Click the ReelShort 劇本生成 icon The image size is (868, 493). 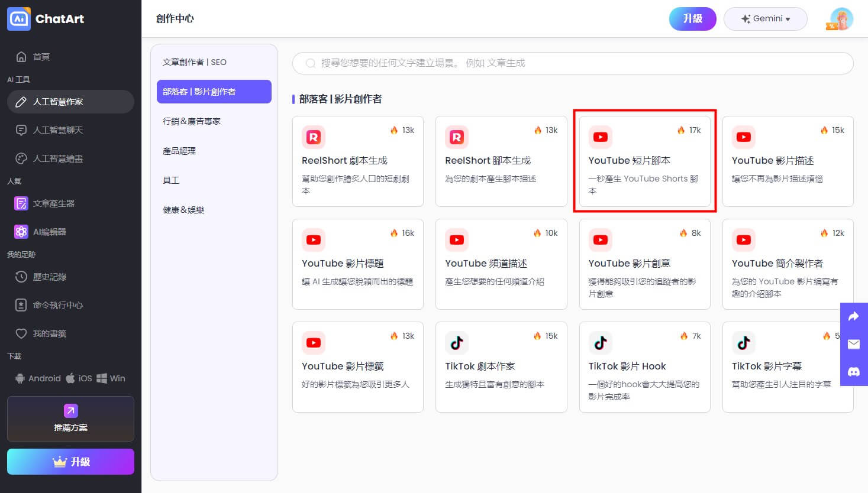coord(314,137)
